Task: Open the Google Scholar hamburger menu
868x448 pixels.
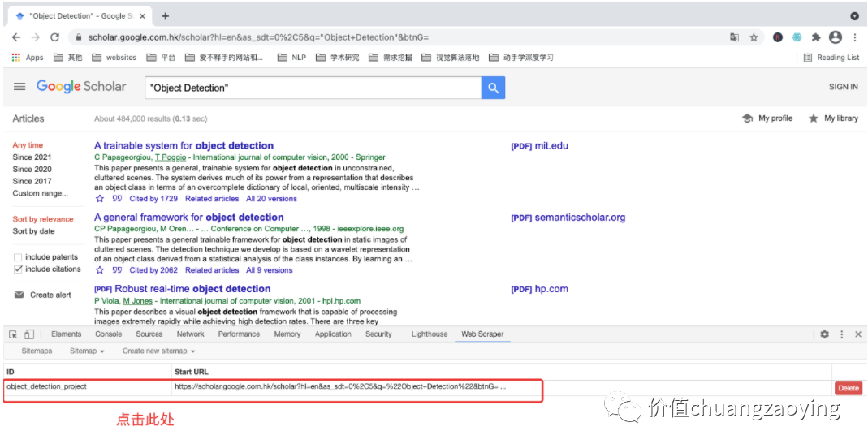Action: pos(19,87)
